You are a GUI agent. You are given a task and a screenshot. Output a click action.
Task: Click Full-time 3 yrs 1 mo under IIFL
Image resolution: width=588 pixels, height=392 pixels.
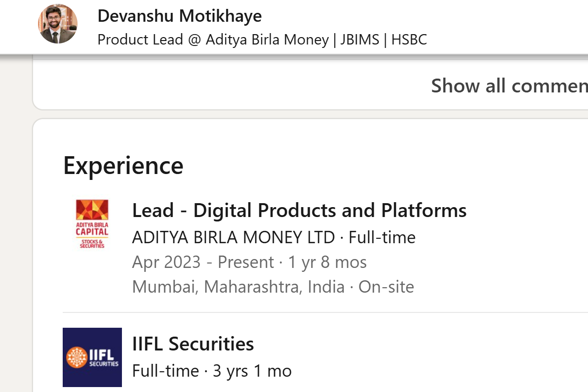pos(212,371)
